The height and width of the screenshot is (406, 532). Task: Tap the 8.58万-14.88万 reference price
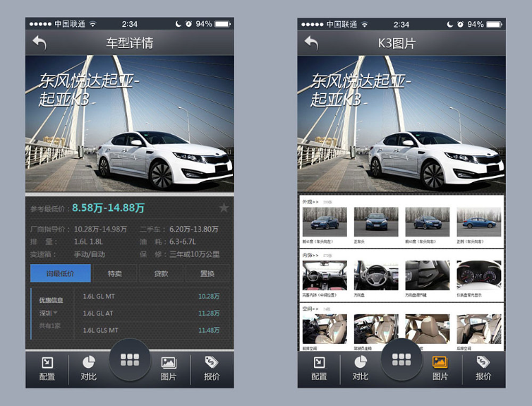click(x=108, y=208)
